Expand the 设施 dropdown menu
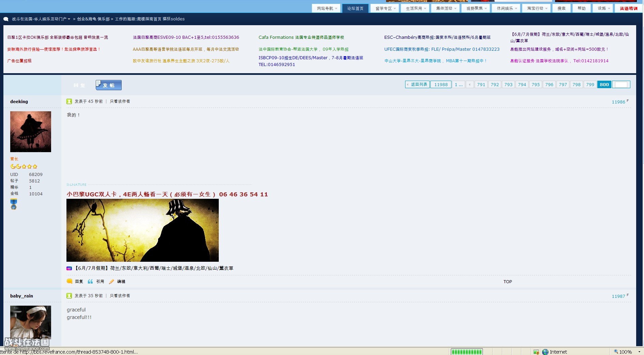This screenshot has height=355, width=644. [603, 9]
